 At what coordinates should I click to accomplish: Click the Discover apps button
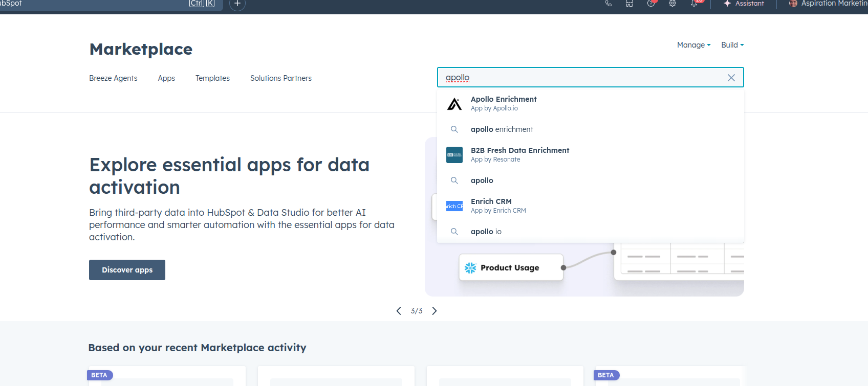[x=127, y=270]
